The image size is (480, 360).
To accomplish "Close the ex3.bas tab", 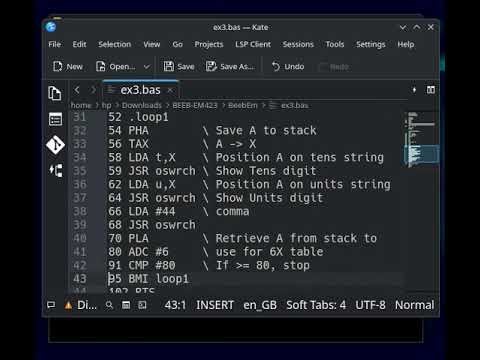I will tap(170, 90).
